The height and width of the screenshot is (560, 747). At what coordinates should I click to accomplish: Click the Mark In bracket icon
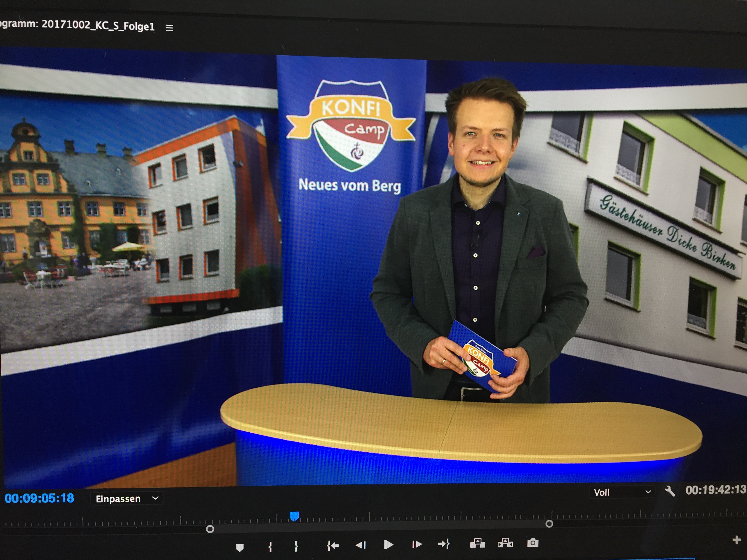[x=270, y=547]
